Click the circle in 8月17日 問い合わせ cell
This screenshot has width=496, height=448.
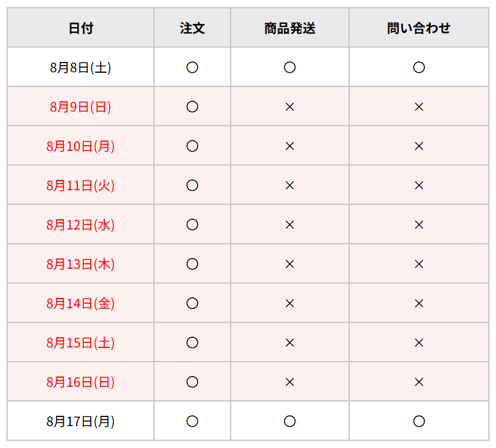pyautogui.click(x=419, y=422)
